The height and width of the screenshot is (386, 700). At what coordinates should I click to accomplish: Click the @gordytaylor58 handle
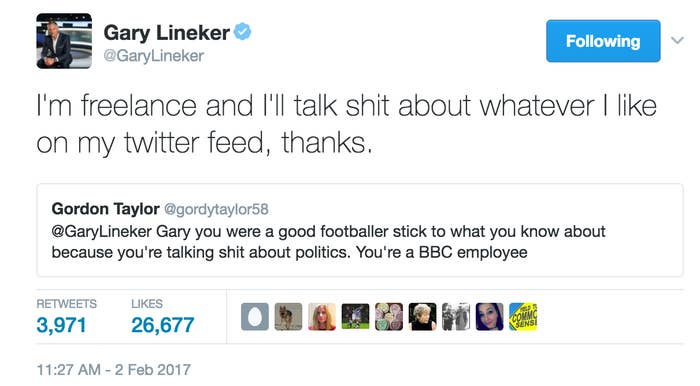click(217, 209)
